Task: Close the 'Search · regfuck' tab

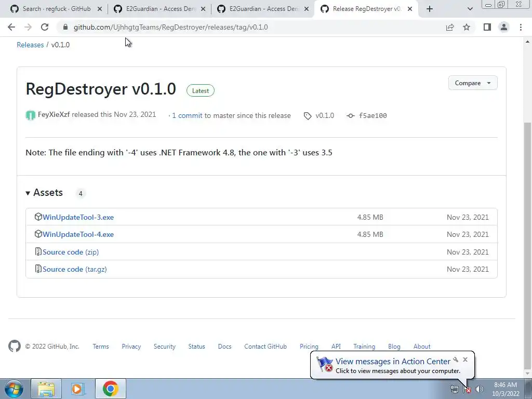Action: [100, 9]
